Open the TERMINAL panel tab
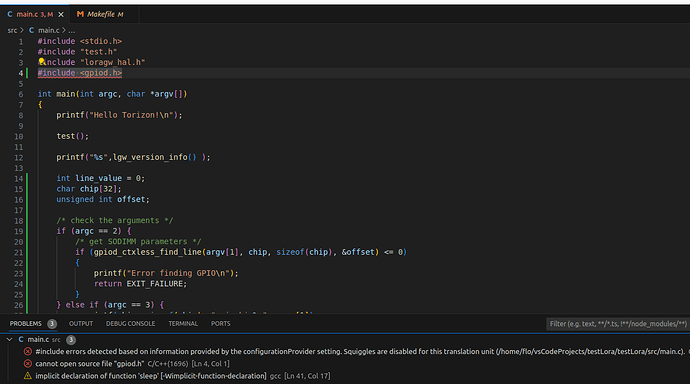The image size is (690, 384). pyautogui.click(x=183, y=324)
